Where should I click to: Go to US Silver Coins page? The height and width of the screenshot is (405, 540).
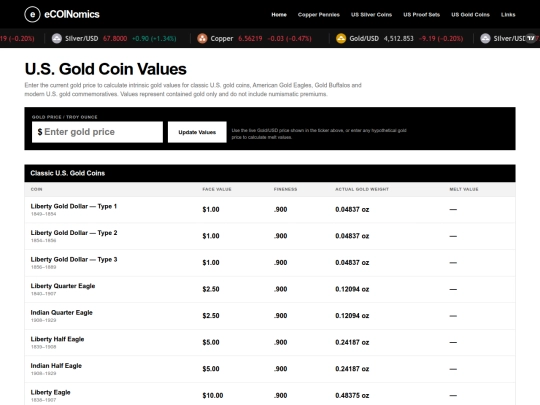click(x=371, y=14)
